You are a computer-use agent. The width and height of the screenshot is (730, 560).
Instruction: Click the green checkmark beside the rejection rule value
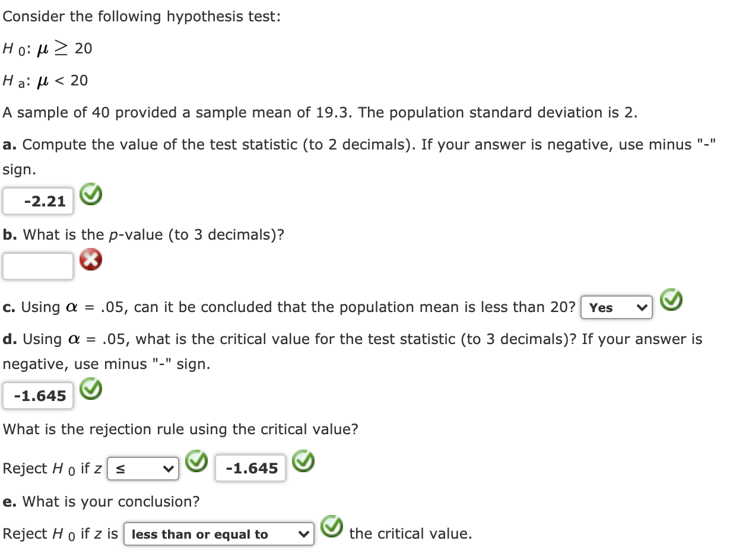click(x=303, y=462)
